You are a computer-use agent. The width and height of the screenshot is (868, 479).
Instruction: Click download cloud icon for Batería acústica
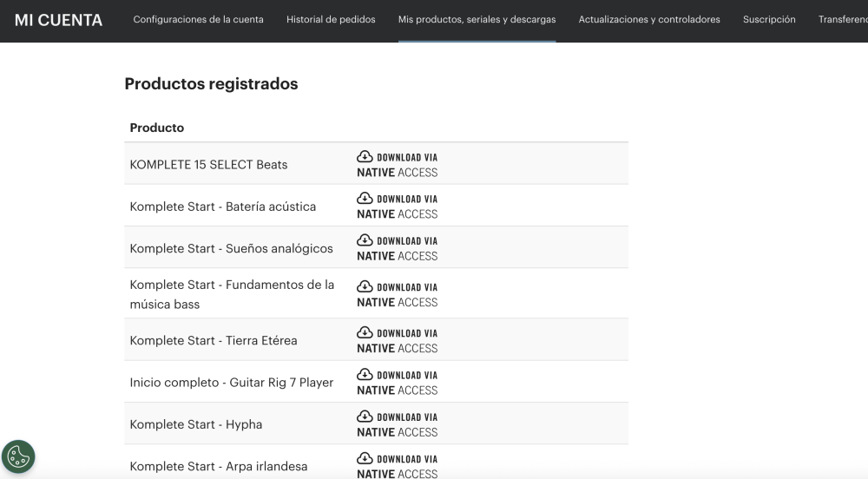click(x=365, y=198)
